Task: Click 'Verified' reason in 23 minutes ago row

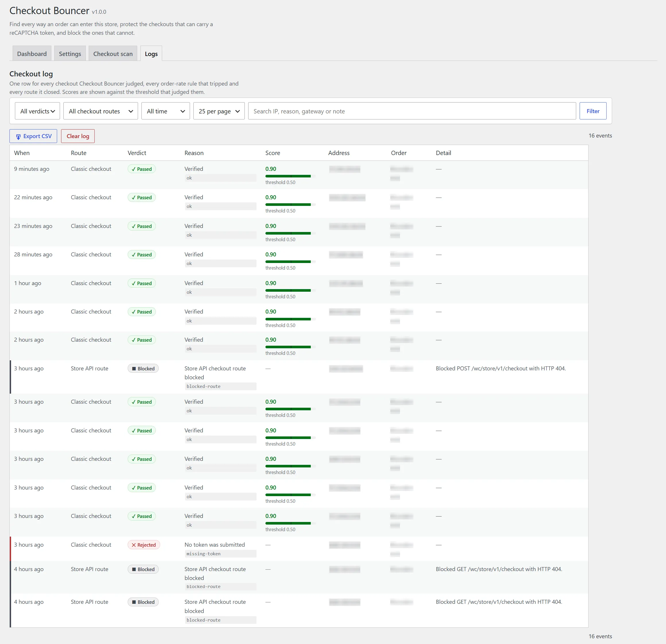Action: click(194, 226)
